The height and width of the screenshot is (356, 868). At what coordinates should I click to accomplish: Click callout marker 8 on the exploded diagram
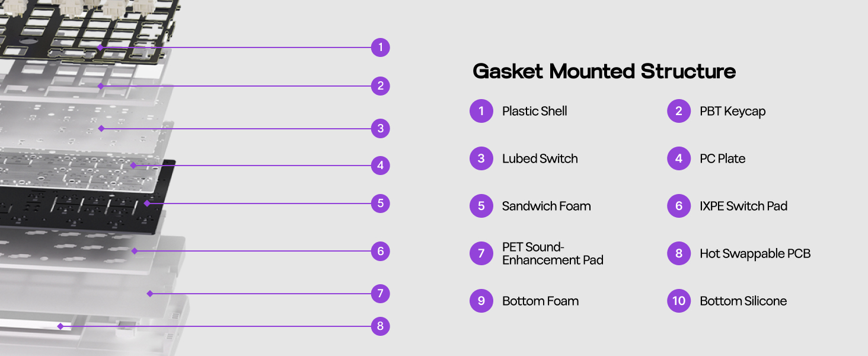(381, 326)
